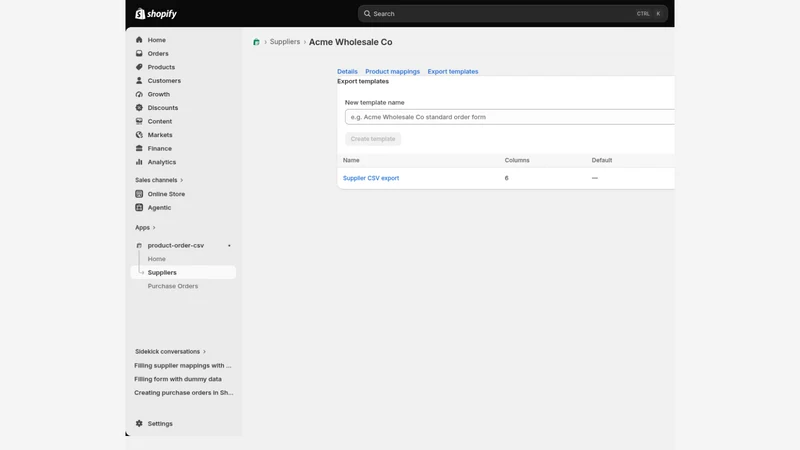Click the Create template button
The width and height of the screenshot is (800, 450).
coord(373,139)
